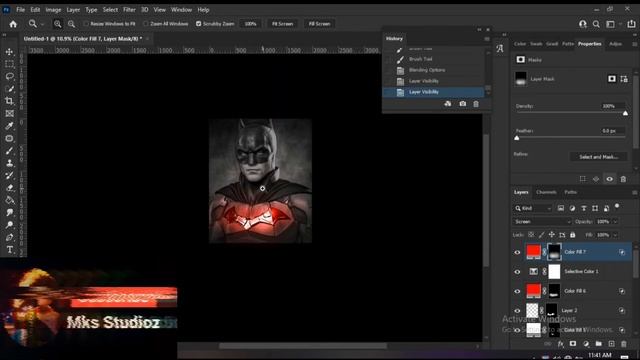Switch to the Channels tab
Screen dimensions: 640x360
tap(546, 192)
